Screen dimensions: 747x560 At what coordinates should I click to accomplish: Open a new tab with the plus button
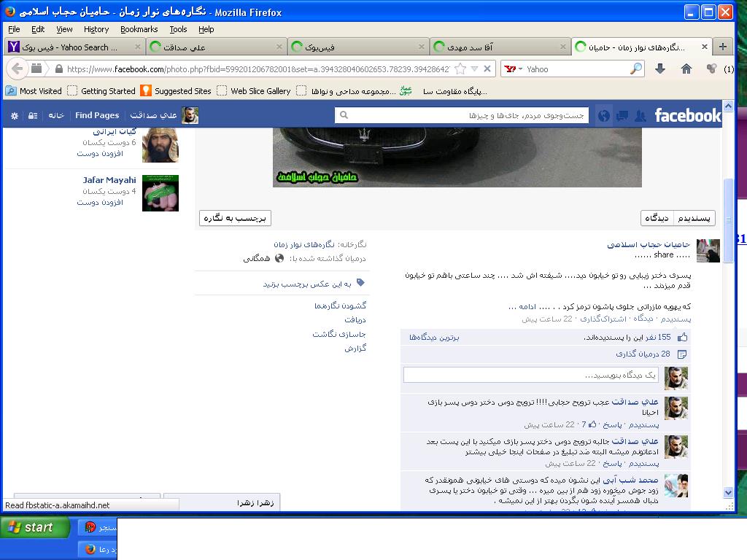(x=722, y=47)
